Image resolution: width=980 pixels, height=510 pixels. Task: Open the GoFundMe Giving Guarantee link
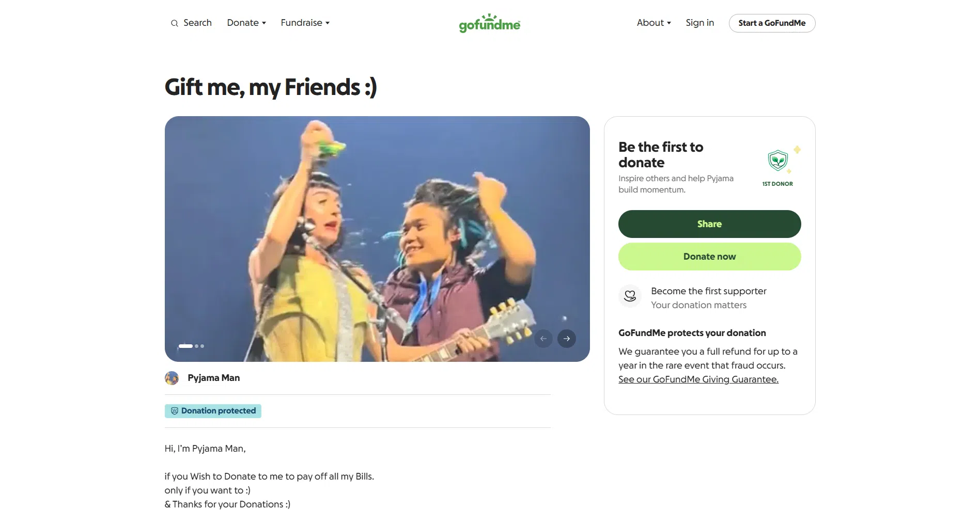click(x=698, y=379)
